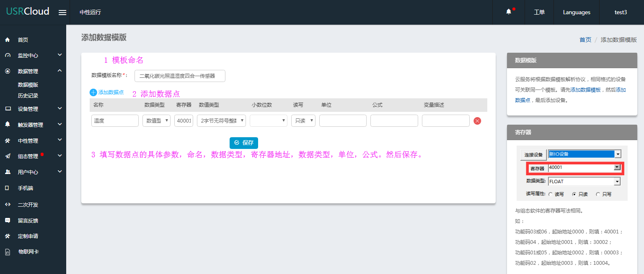Open 历史记录 in the sidebar
This screenshot has height=274, width=644.
pyautogui.click(x=28, y=96)
